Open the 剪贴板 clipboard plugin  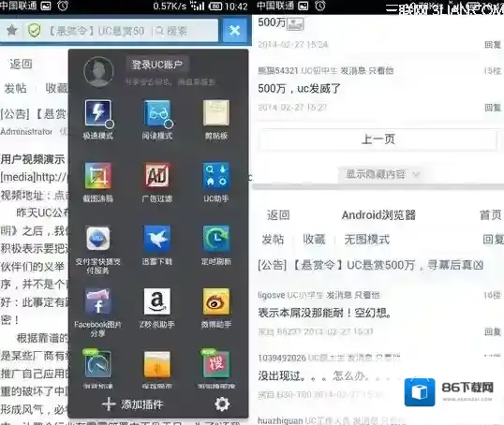[x=216, y=112]
